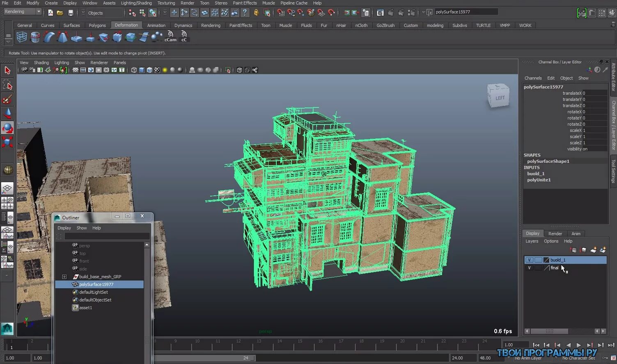Toggle visibility V of buold_1 layer
Screen dimensions: 617x364
[529, 260]
